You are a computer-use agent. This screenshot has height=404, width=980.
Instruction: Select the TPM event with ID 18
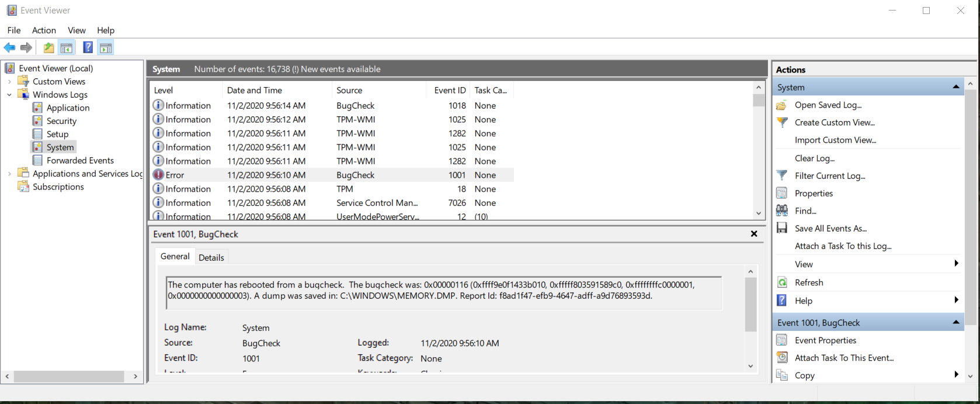(x=332, y=189)
